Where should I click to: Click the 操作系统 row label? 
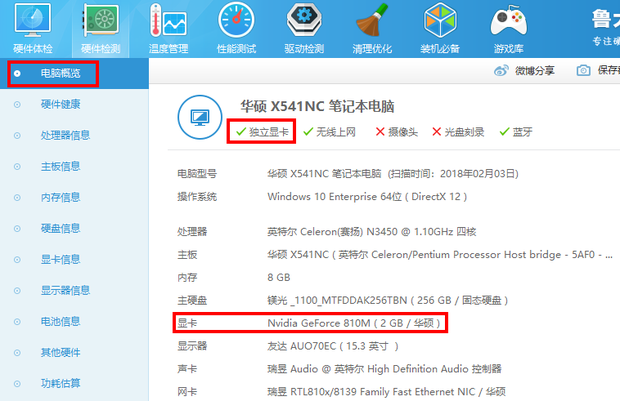pyautogui.click(x=197, y=197)
